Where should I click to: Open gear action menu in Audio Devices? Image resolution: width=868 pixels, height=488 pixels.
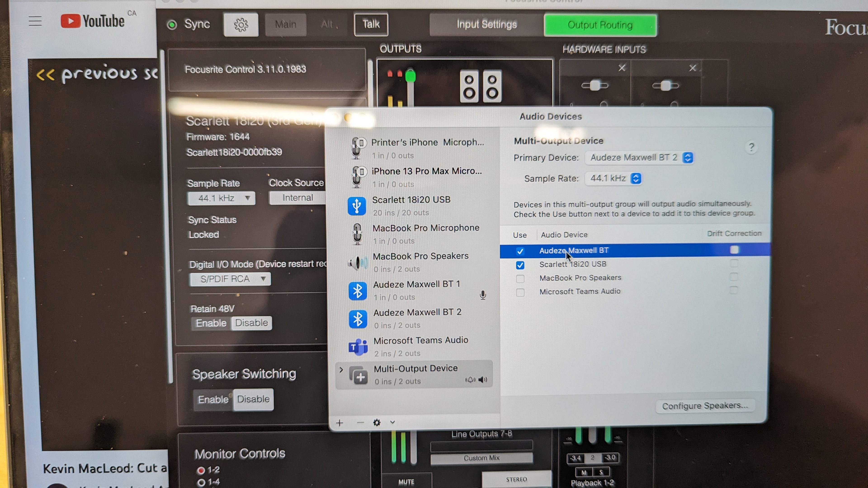pos(377,422)
